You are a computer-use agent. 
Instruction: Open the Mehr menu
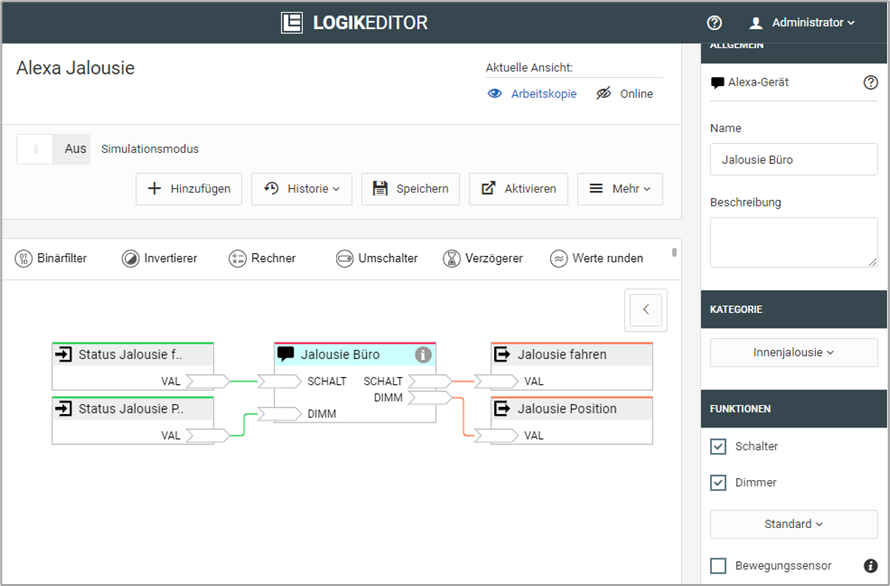tap(619, 189)
